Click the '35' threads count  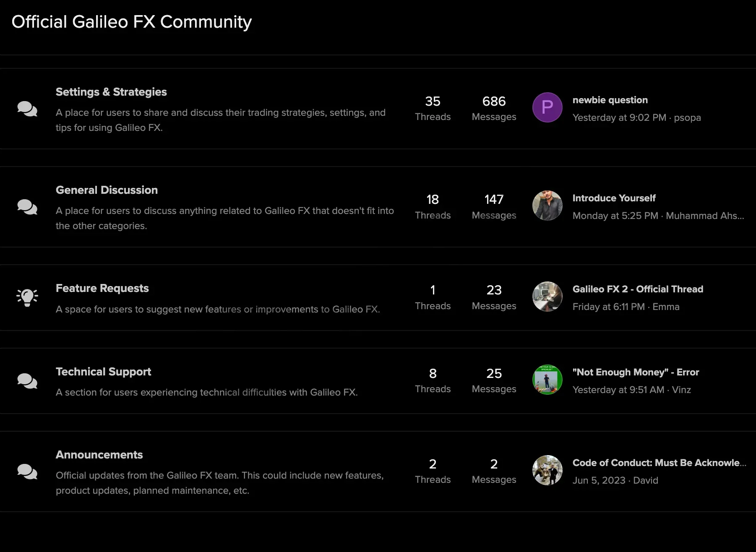pyautogui.click(x=433, y=101)
